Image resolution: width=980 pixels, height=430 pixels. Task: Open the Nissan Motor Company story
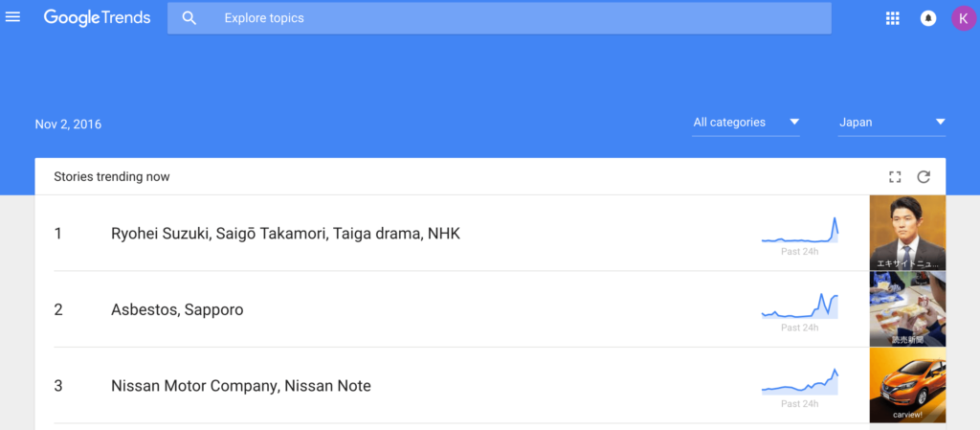point(240,386)
